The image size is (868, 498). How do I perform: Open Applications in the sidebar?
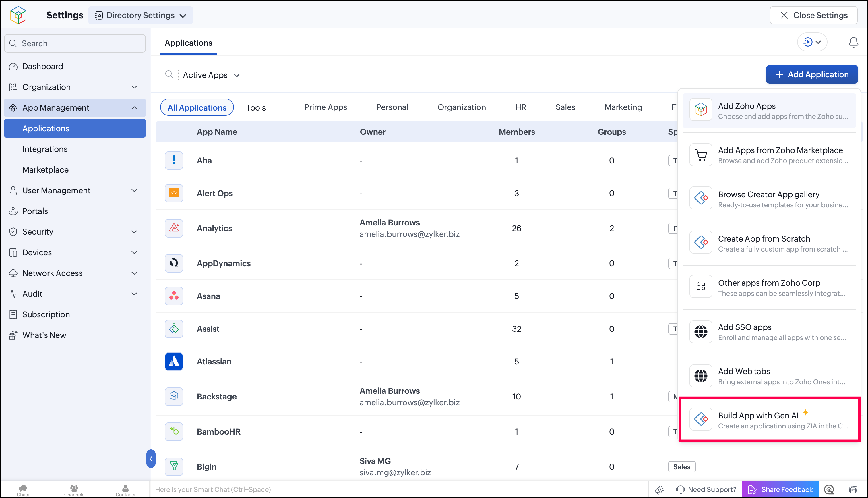pyautogui.click(x=75, y=128)
